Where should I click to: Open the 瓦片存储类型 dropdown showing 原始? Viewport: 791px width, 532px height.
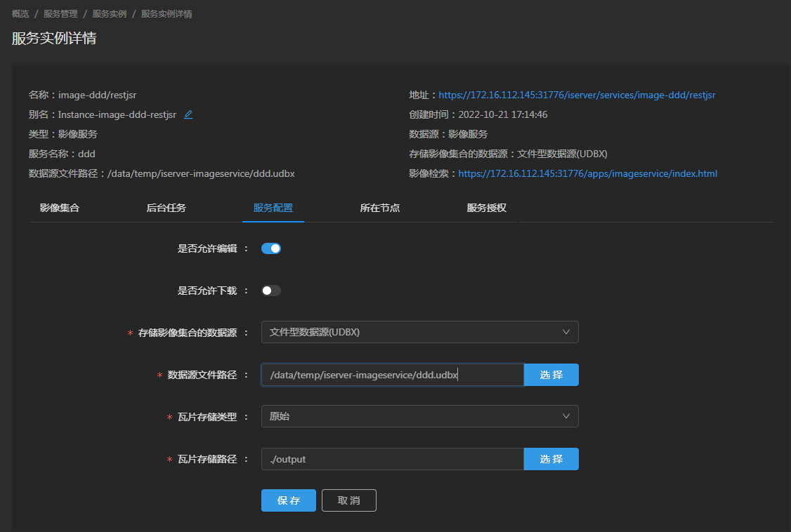[x=418, y=416]
